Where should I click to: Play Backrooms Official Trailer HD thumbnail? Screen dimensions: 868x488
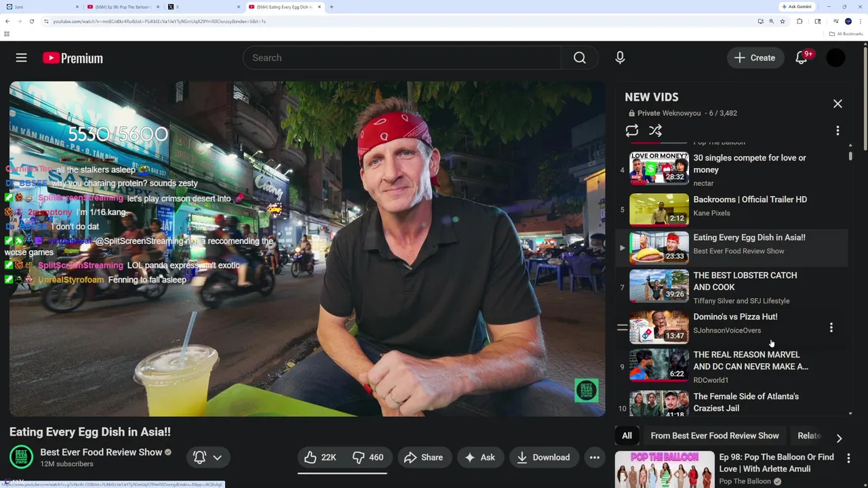659,209
